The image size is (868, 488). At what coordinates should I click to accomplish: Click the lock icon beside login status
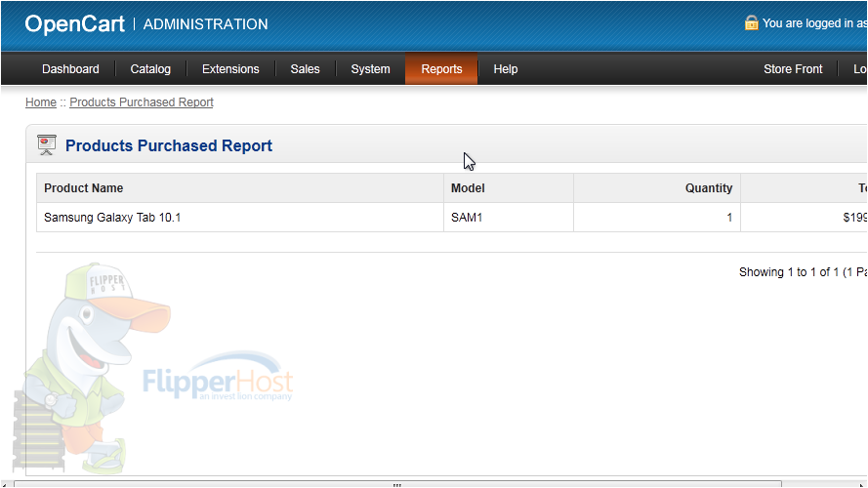[751, 22]
